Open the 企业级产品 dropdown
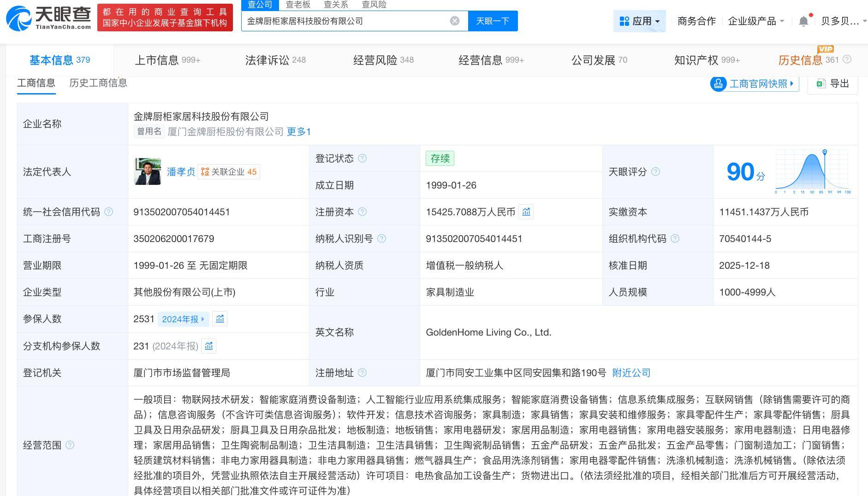This screenshot has height=496, width=868. tap(755, 21)
